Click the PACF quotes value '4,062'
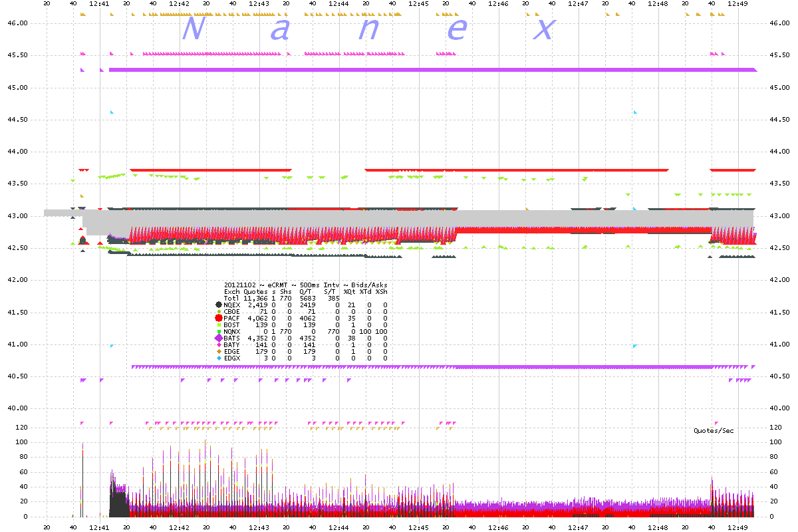Screen dimensions: 798x532 coord(257,318)
